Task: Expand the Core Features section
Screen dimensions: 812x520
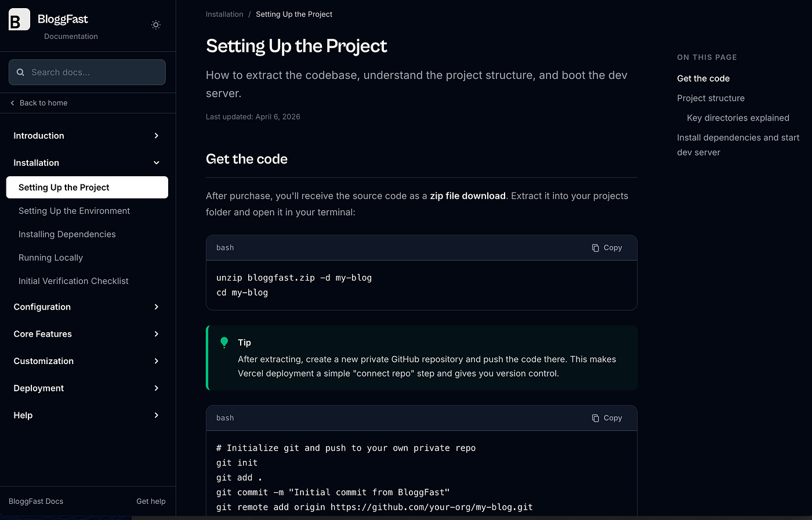Action: click(x=43, y=334)
